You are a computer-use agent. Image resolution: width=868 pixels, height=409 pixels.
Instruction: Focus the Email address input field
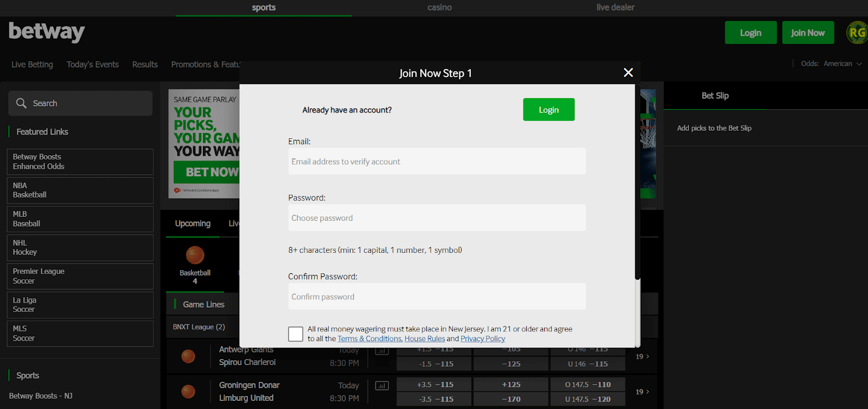(437, 162)
